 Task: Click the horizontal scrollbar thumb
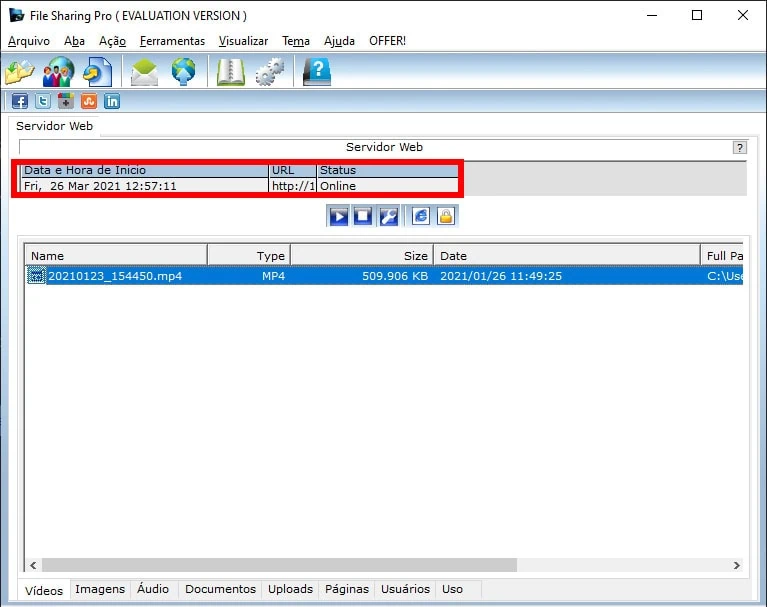point(279,565)
